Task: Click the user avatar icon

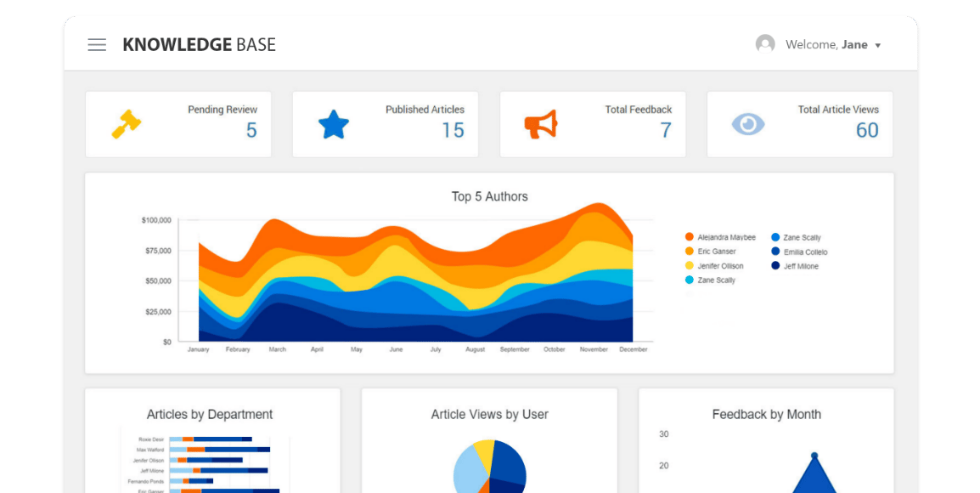Action: click(x=765, y=44)
